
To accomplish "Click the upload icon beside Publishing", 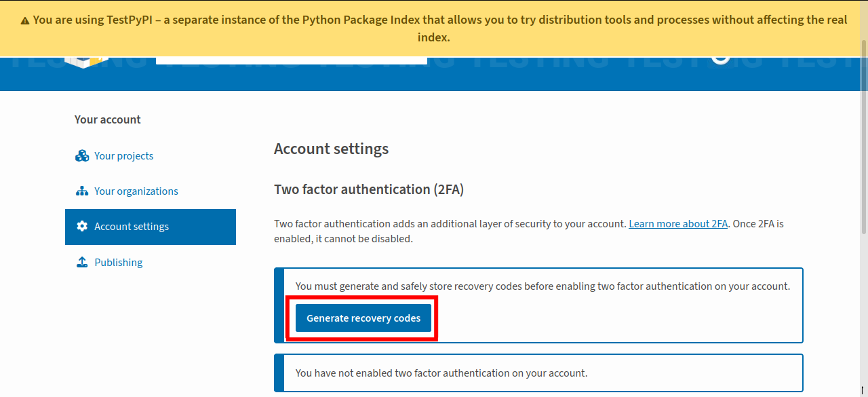I will (x=82, y=263).
